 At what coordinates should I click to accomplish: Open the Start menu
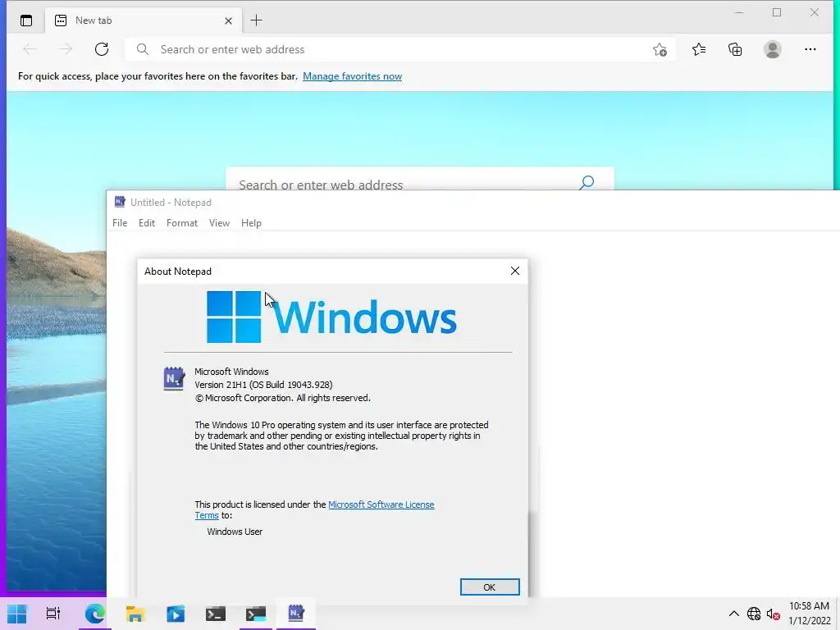(x=16, y=614)
